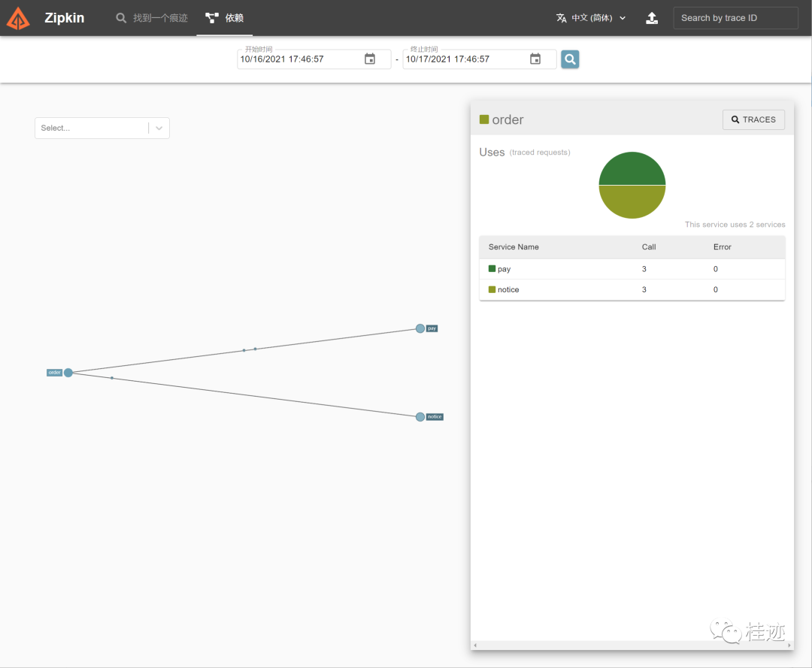This screenshot has height=668, width=812.
Task: Open the Select... service filter dropdown
Action: point(102,128)
